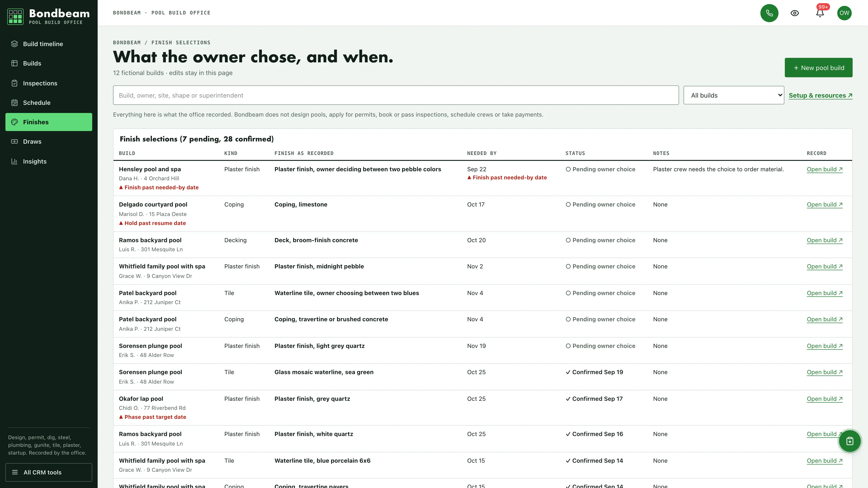Click floating clipboard add button
Viewport: 868px width, 488px height.
point(849,441)
